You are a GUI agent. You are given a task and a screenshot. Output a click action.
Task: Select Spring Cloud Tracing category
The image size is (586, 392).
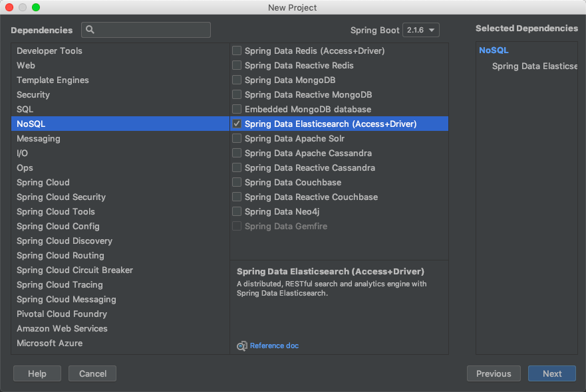tap(120, 284)
